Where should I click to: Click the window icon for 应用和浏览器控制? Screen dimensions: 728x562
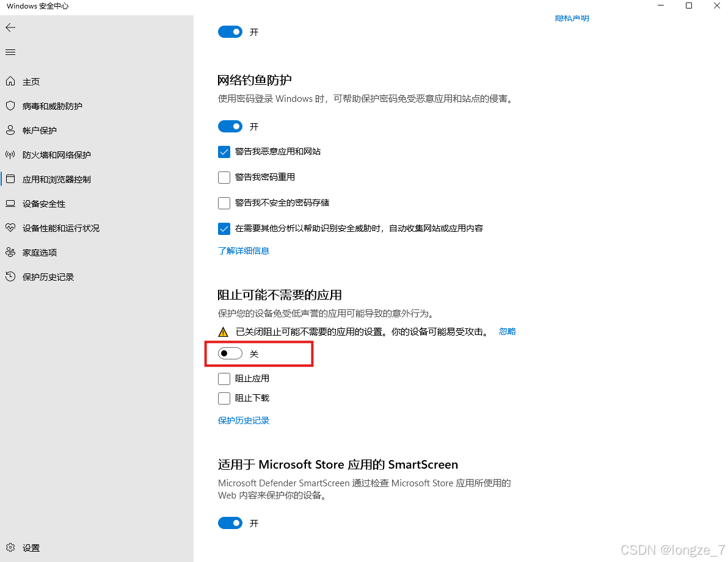click(10, 179)
